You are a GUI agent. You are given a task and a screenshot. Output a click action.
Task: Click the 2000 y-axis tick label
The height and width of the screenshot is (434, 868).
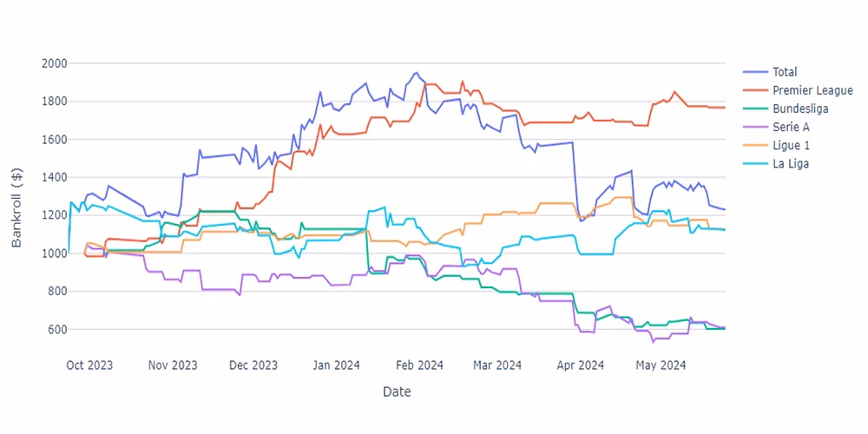[54, 63]
